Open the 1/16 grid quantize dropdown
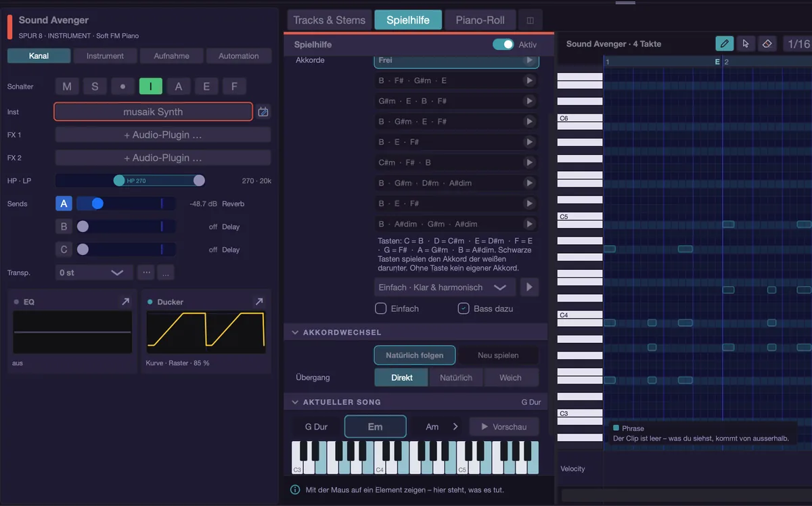The image size is (812, 506). tap(798, 44)
